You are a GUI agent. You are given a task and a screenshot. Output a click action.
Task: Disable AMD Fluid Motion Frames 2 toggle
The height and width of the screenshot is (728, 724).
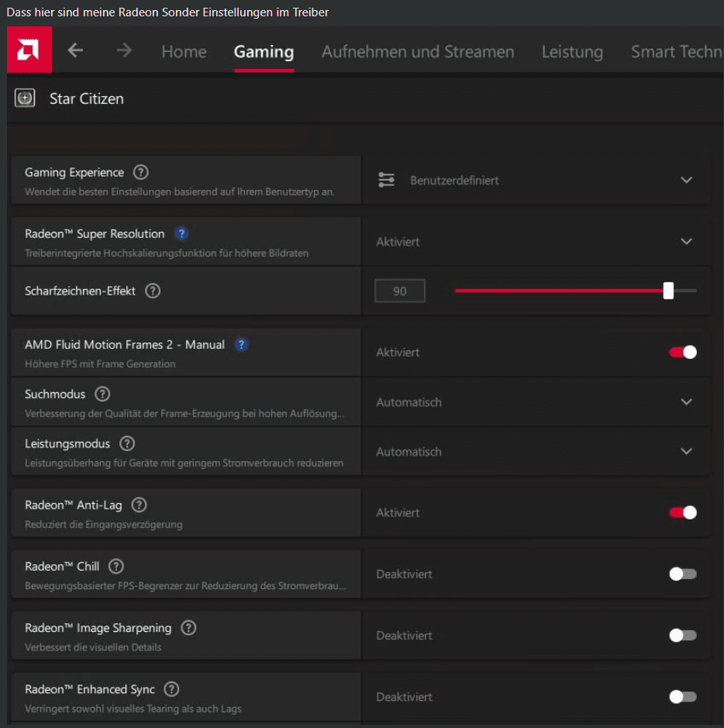click(x=683, y=353)
